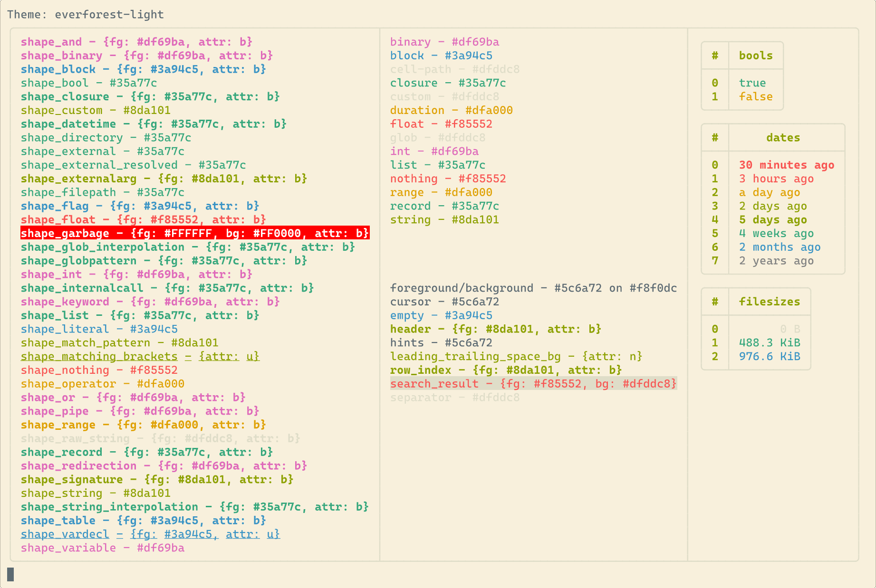The height and width of the screenshot is (588, 876).
Task: Select shape_string_interpolation line
Action: pos(195,507)
